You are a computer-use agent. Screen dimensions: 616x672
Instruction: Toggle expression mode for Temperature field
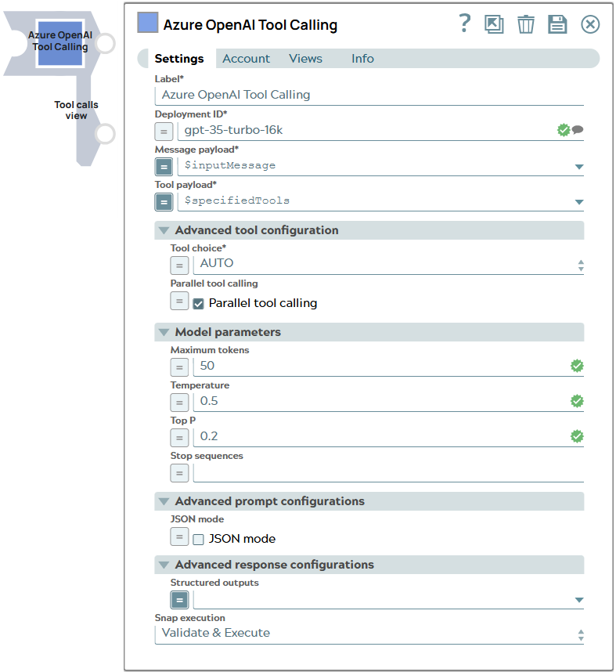(179, 402)
